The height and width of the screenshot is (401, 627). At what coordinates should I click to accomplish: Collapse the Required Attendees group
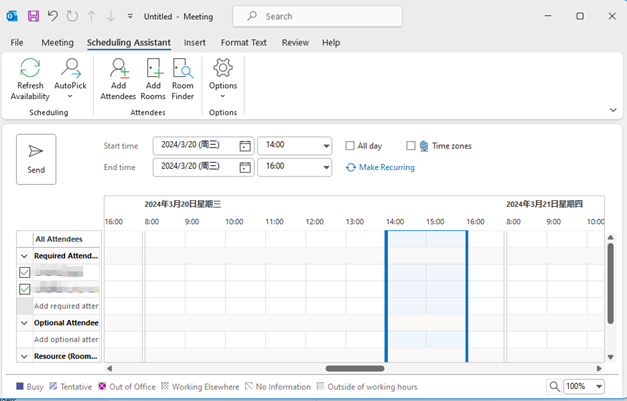pos(25,256)
